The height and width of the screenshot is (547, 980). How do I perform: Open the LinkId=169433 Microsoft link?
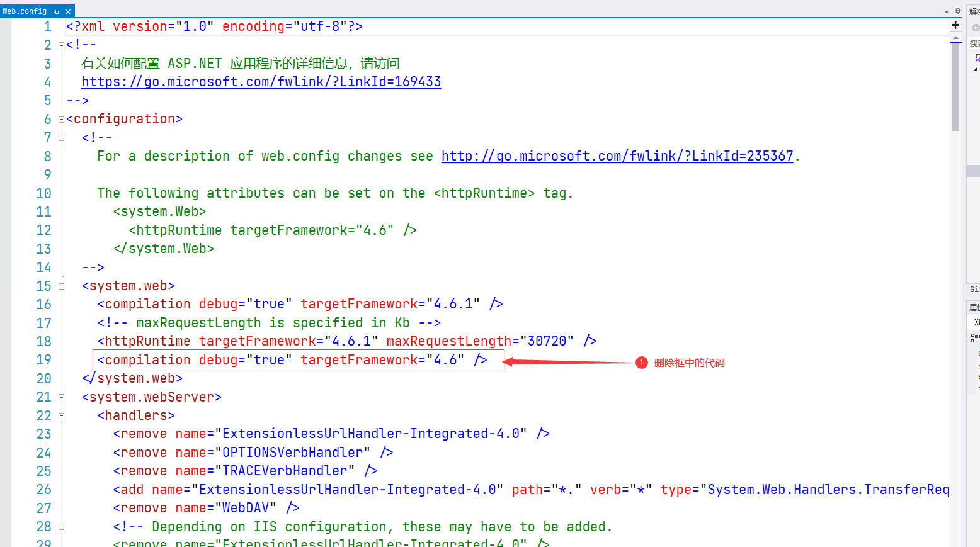[261, 82]
